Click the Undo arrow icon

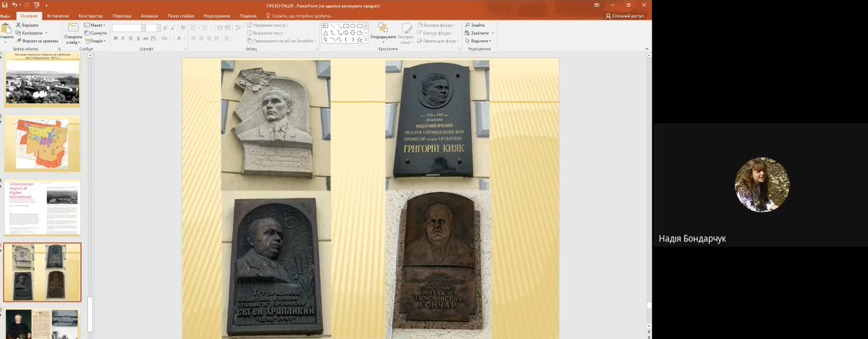tap(15, 5)
